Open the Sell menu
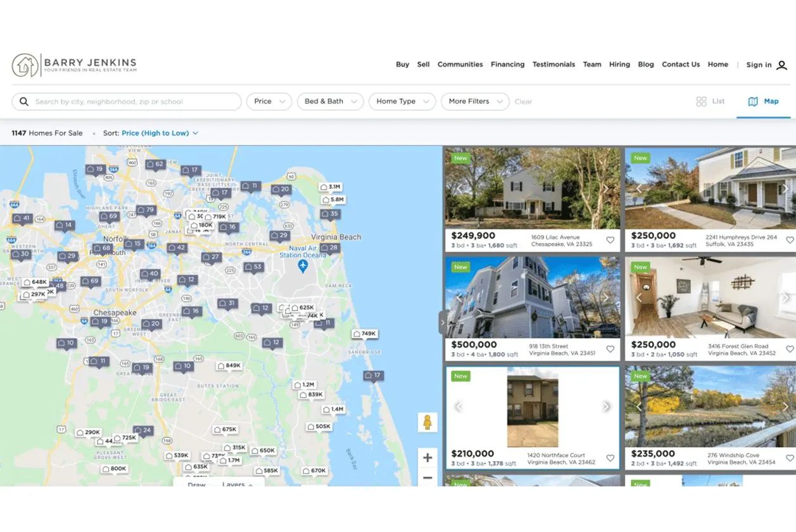 (x=424, y=65)
